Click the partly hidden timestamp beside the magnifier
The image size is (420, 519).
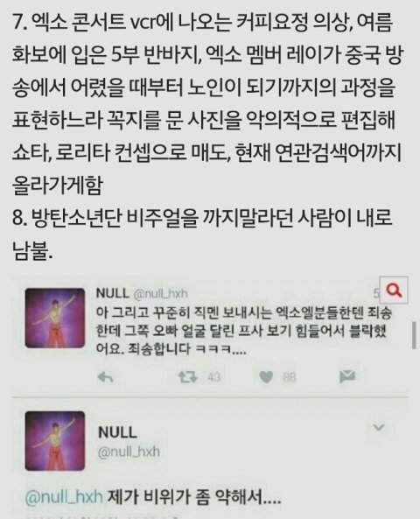pyautogui.click(x=376, y=293)
